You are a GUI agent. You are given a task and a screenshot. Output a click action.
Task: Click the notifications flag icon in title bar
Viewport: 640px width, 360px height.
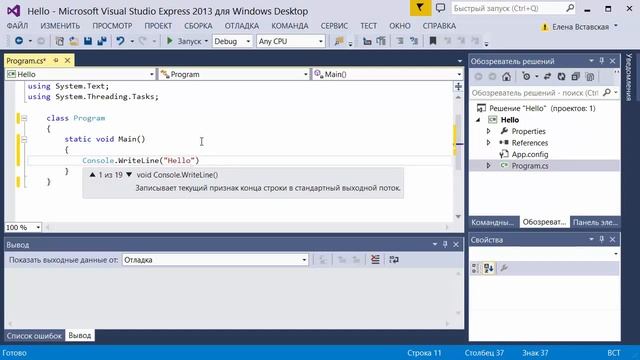click(420, 8)
